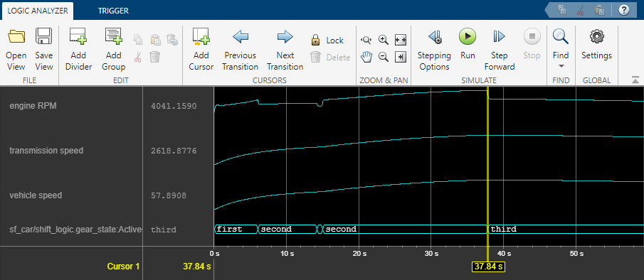Click the gear_state value 'third' in value column
The width and height of the screenshot is (644, 280).
point(164,230)
